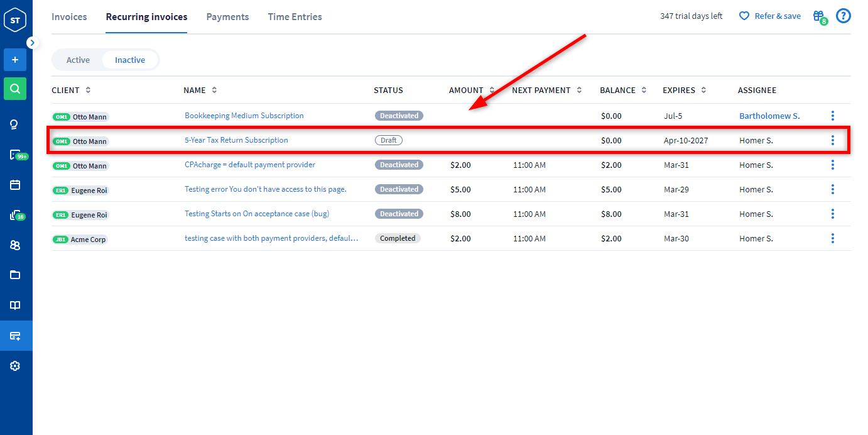Toggle to Active recurring invoices
Screen dimensions: 868x435
coord(78,60)
